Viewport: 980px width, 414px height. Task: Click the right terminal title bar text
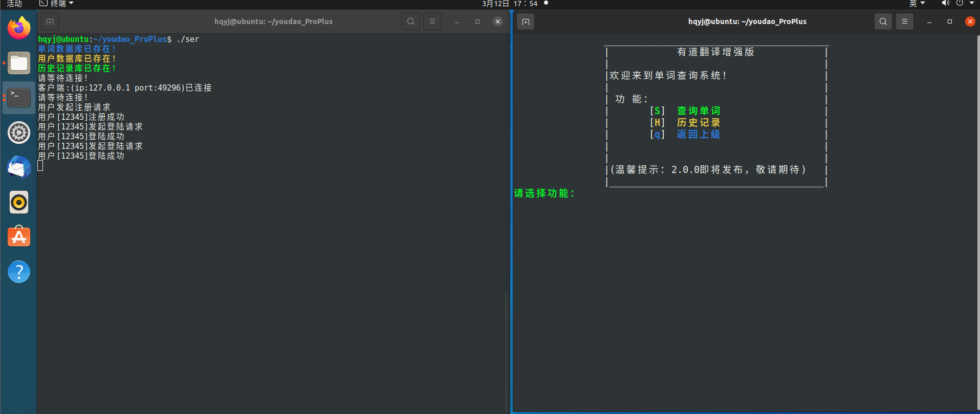(747, 21)
